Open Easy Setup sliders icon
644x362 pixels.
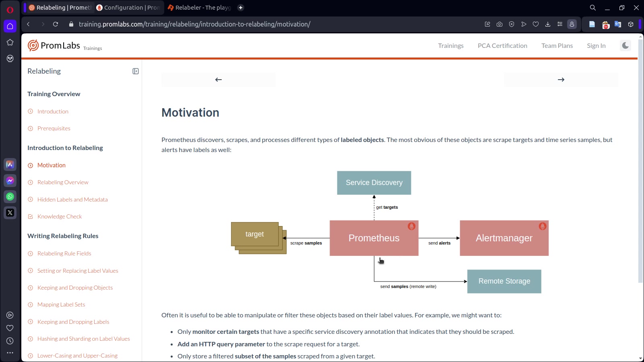point(560,24)
